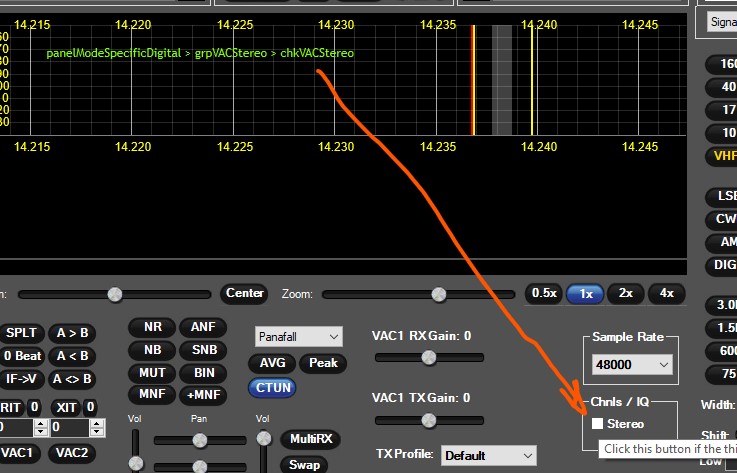
Task: Select the 2x zoom level
Action: click(x=626, y=294)
